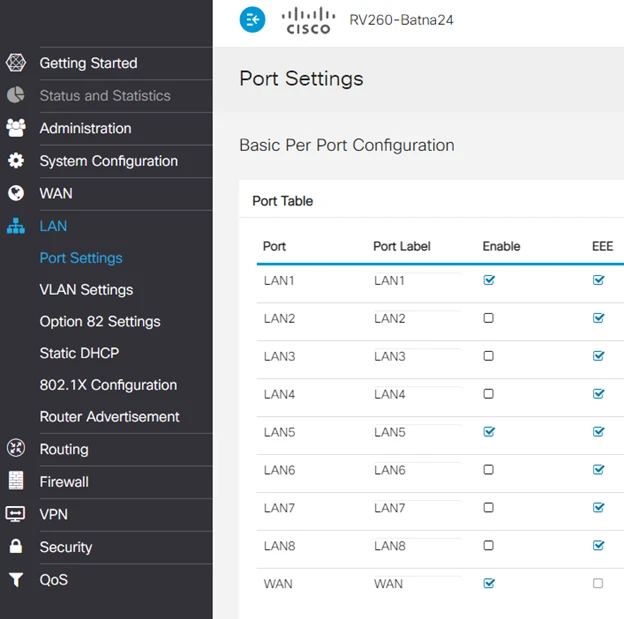
Task: Click the System Configuration gear icon
Action: click(x=16, y=161)
